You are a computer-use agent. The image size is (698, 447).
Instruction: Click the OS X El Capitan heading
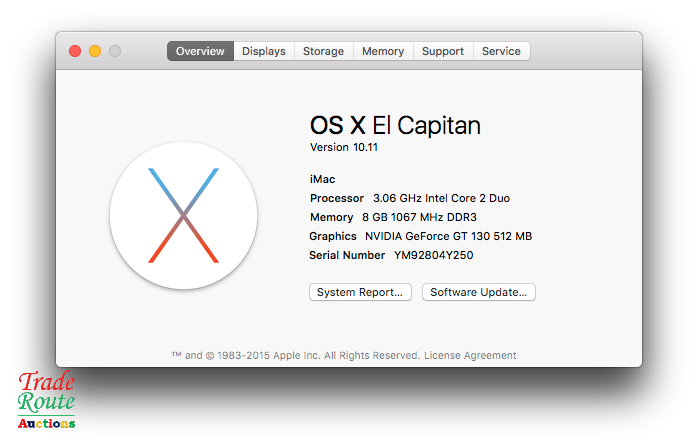click(395, 125)
